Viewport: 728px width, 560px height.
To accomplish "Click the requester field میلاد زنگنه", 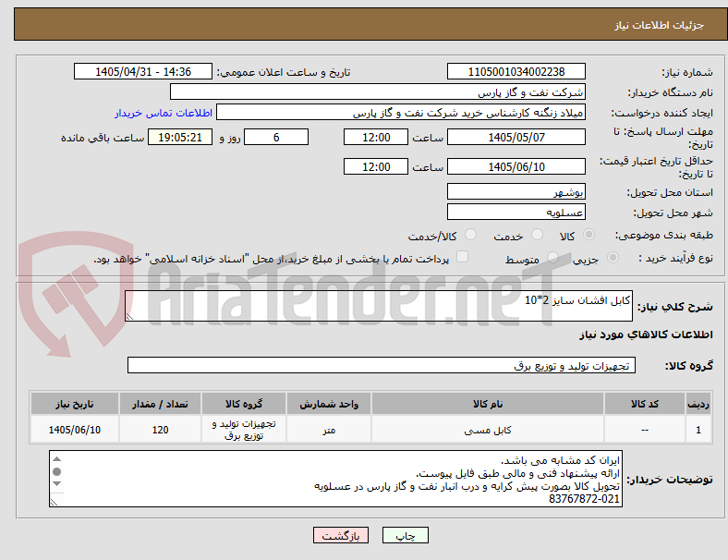I will (401, 113).
